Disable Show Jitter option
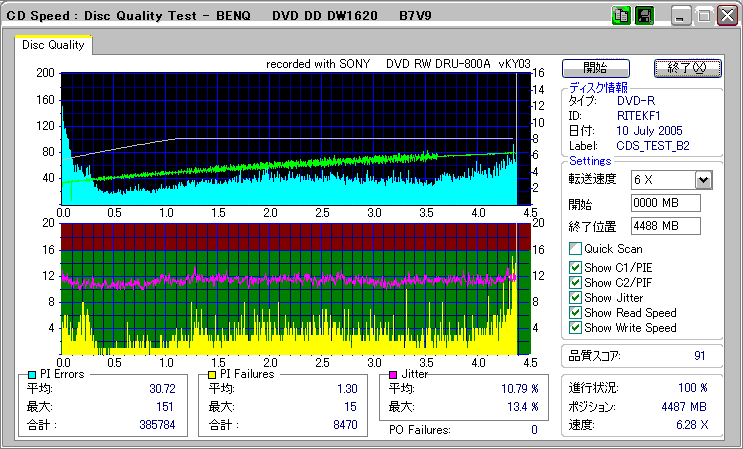Screen dimensions: 743x449 [x=575, y=297]
